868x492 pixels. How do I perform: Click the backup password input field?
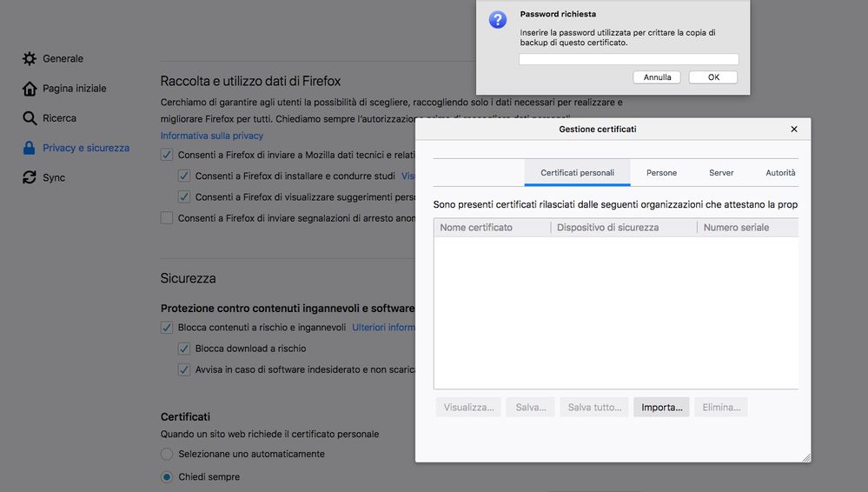tap(628, 59)
